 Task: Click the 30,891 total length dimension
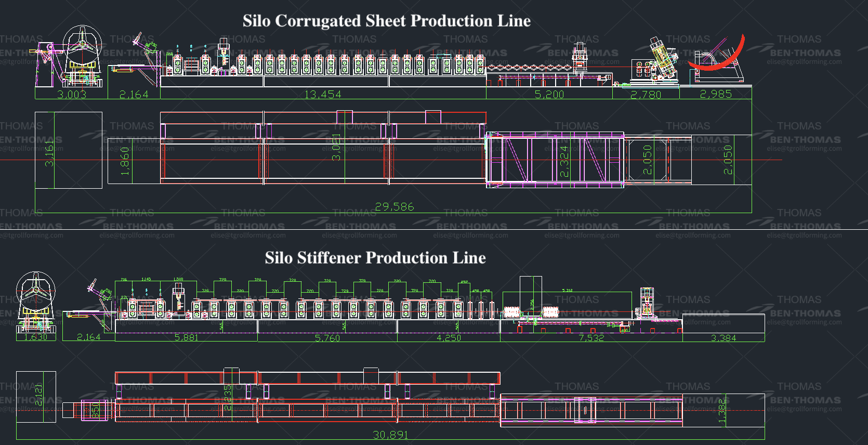390,435
